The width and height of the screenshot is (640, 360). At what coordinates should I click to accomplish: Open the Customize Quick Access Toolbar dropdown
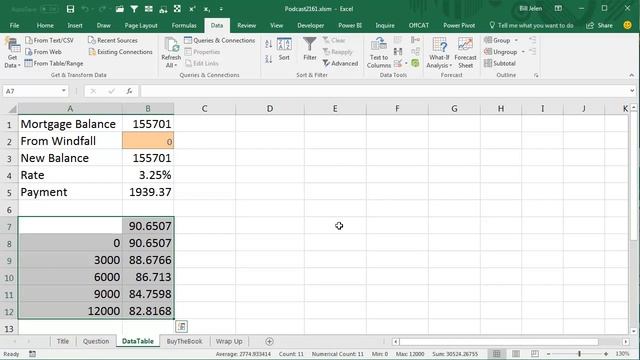tap(221, 9)
